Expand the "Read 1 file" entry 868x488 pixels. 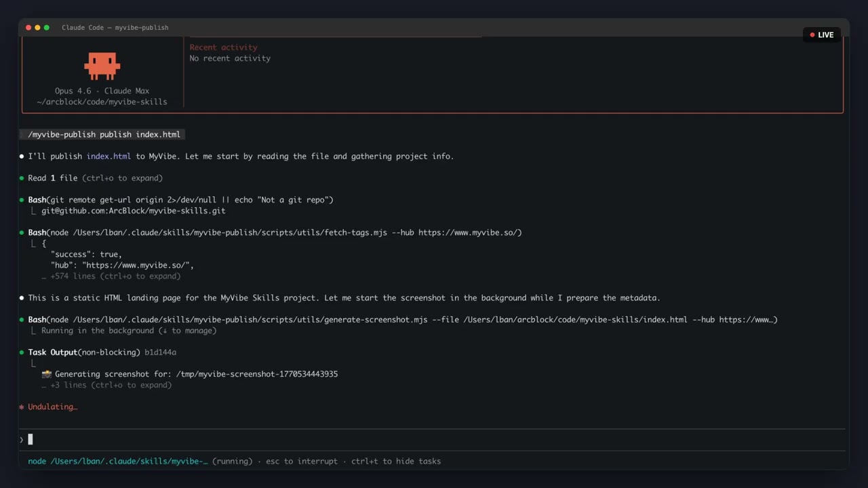96,178
